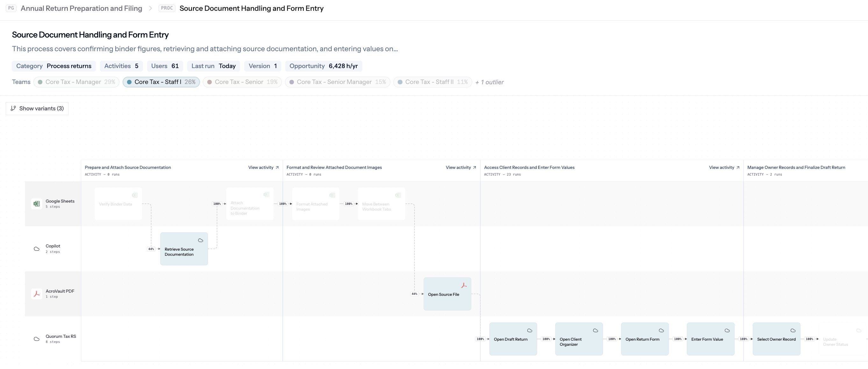
Task: Click the sheet icon on Attach Documentation to Binder
Action: coord(266,194)
